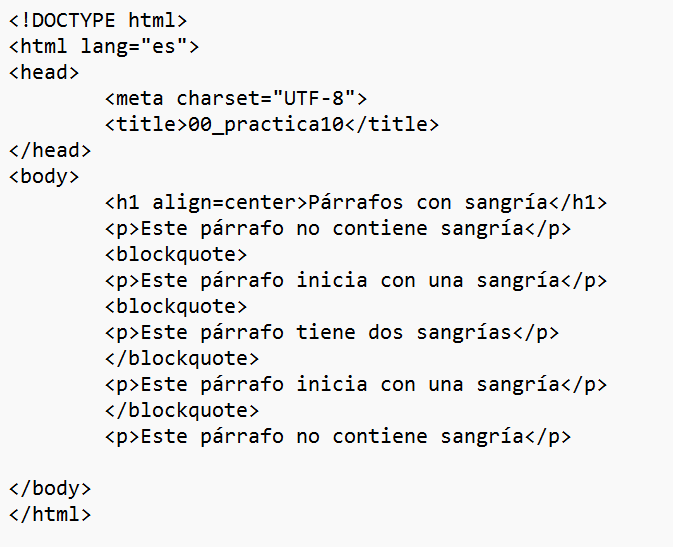Click the first closing blockquote tag
The height and width of the screenshot is (547, 673).
click(x=182, y=359)
